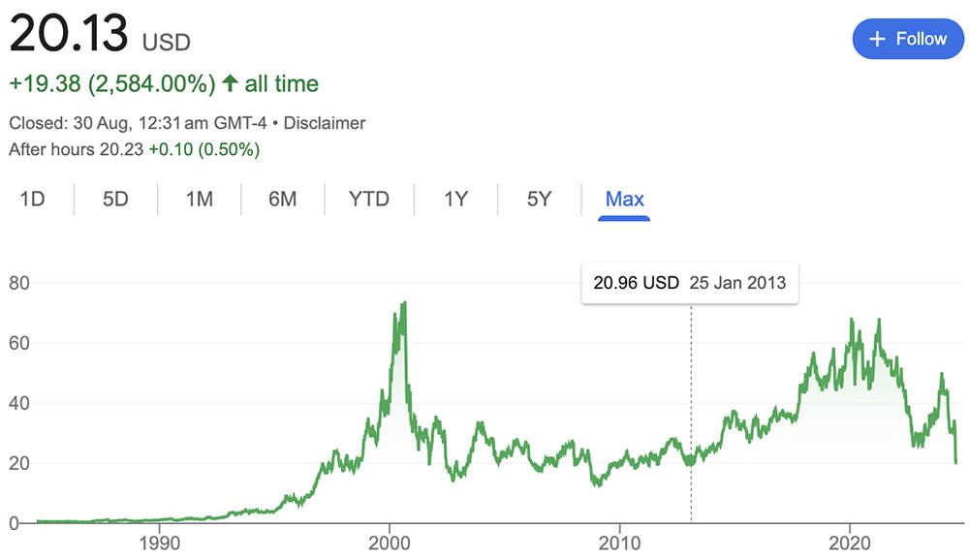The height and width of the screenshot is (560, 969).
Task: Switch to the 6M range tab
Action: pyautogui.click(x=283, y=200)
